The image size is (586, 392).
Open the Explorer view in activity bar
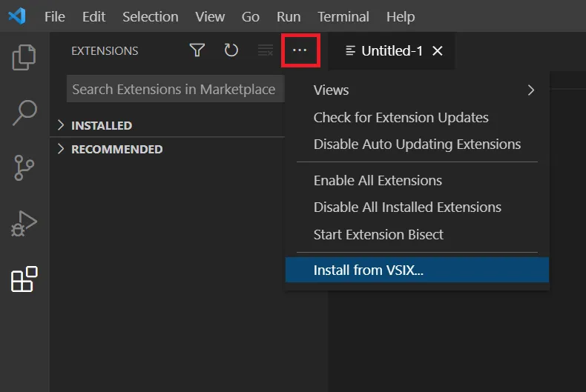pos(24,57)
